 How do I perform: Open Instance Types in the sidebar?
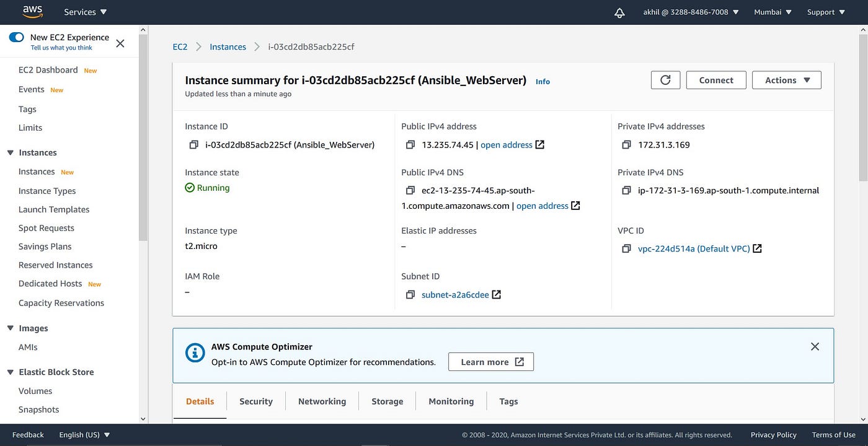point(47,191)
